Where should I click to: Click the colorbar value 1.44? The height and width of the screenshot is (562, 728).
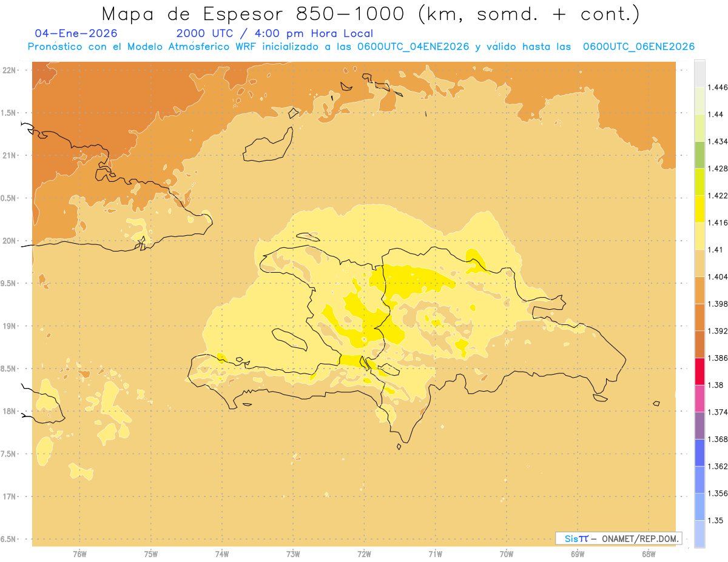coord(715,115)
